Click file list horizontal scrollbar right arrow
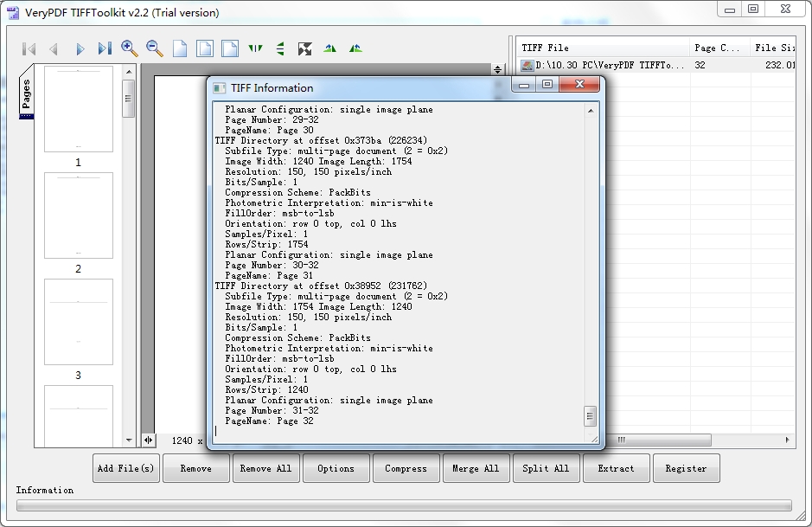 (x=788, y=440)
